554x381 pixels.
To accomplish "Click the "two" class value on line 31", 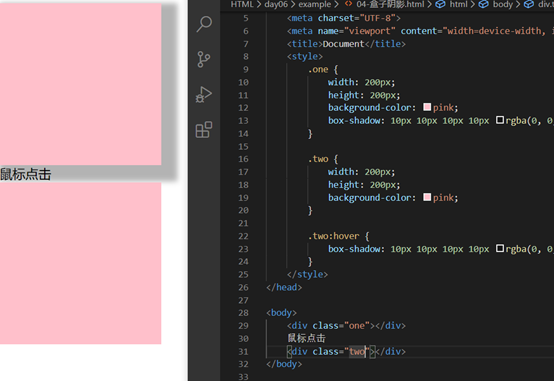I will point(357,352).
